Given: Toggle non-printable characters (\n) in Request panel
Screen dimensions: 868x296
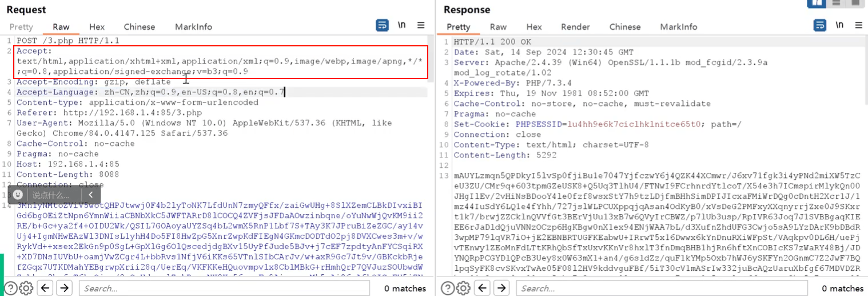Looking at the screenshot, I should click(x=402, y=25).
